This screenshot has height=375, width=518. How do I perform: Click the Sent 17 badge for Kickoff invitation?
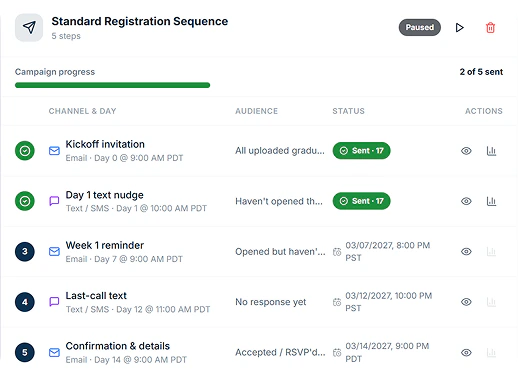pos(361,151)
